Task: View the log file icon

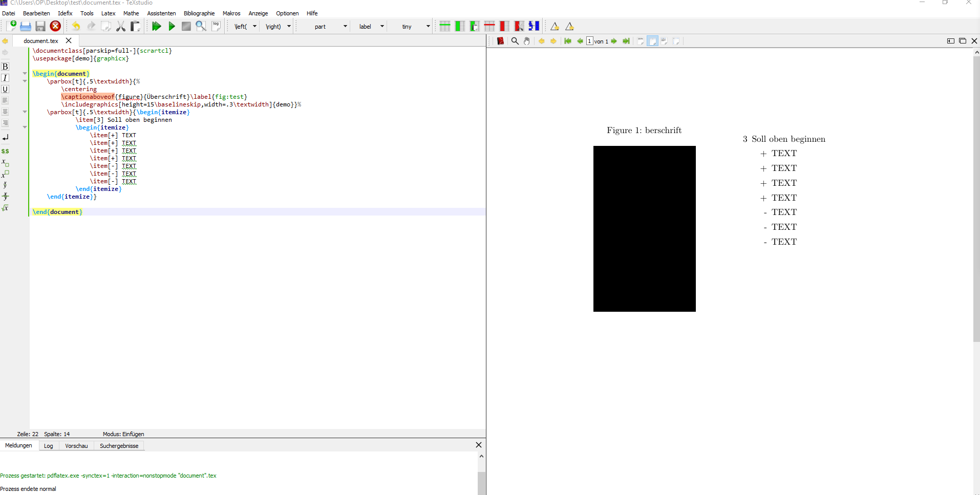Action: 216,26
